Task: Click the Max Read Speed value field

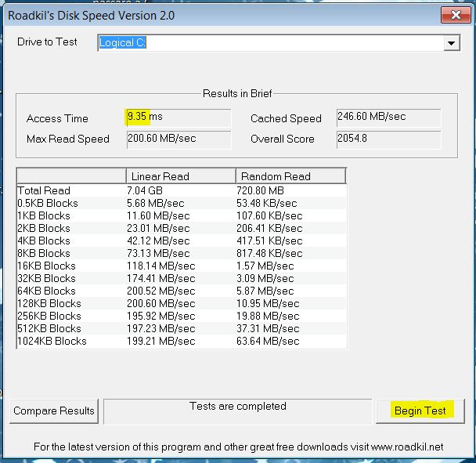Action: click(178, 139)
